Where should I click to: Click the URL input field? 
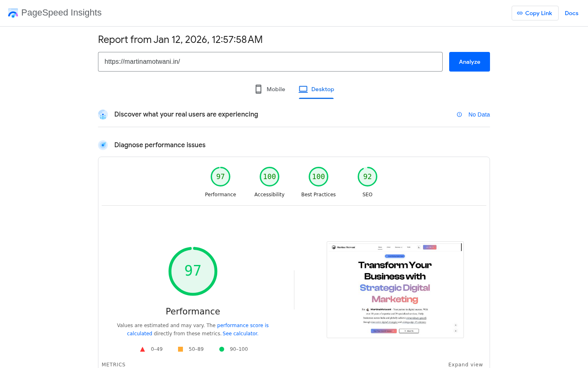[270, 62]
